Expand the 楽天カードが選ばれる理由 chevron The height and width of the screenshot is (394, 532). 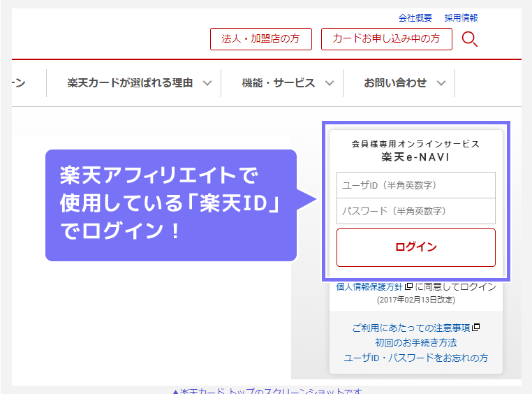207,83
